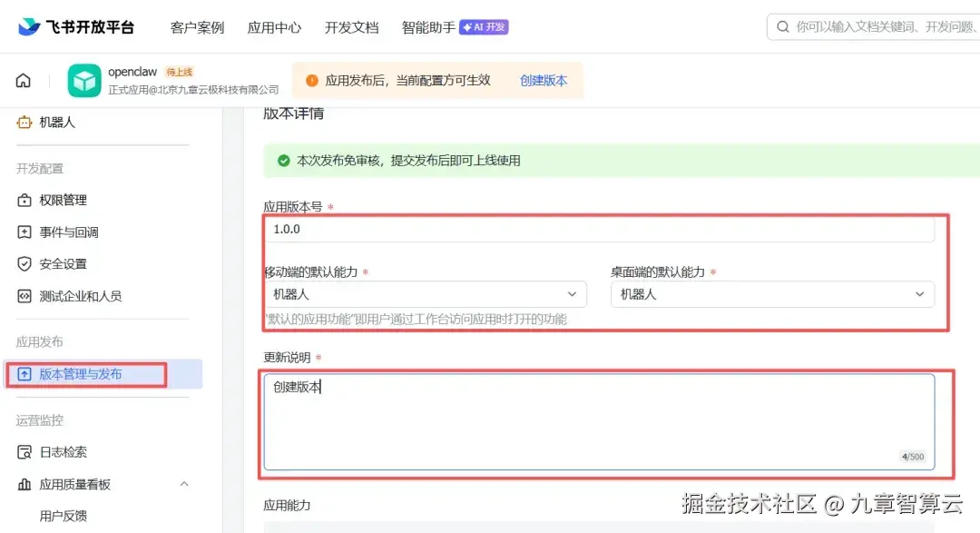Collapse the 应用质量看板 chevron
Screen dimensions: 980x533
[x=183, y=484]
